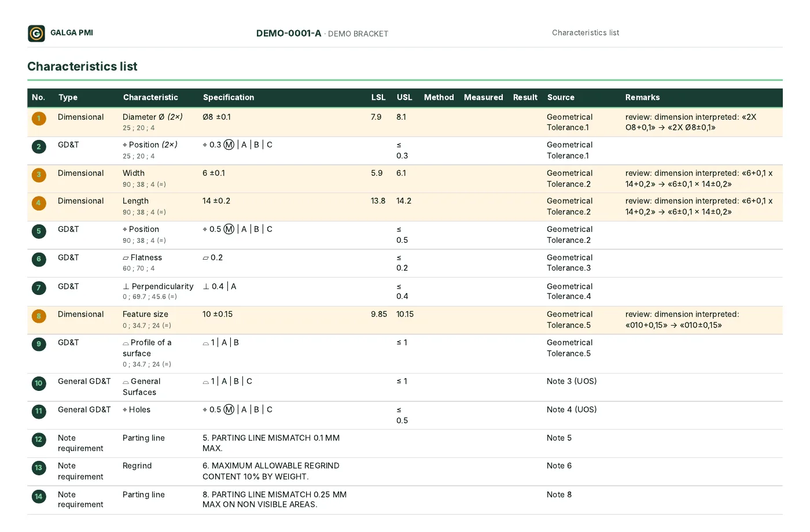Select the specification 10 ±0.15
This screenshot has width=810, height=532.
218,315
